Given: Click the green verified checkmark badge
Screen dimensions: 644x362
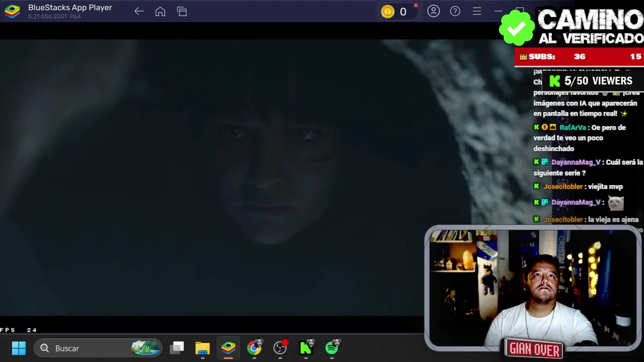Looking at the screenshot, I should pos(517,28).
